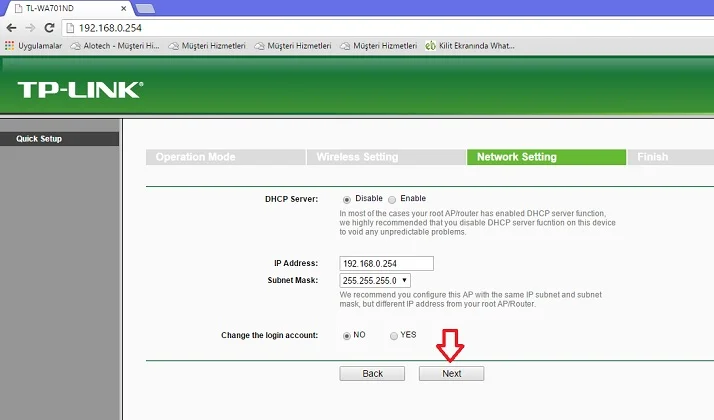Open the Kilit Ekranında What bookmark
Image resolution: width=714 pixels, height=420 pixels.
[x=469, y=45]
